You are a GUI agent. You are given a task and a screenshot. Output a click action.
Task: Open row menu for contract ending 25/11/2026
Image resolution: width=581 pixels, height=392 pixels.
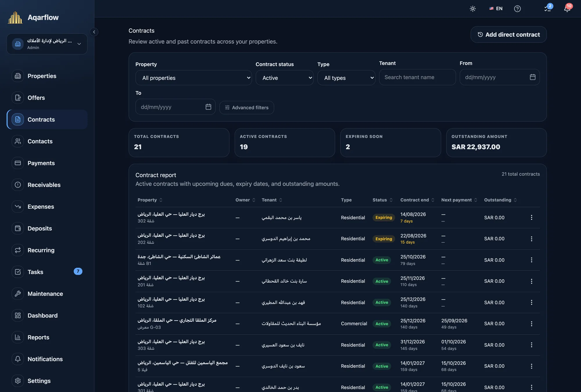tap(532, 281)
